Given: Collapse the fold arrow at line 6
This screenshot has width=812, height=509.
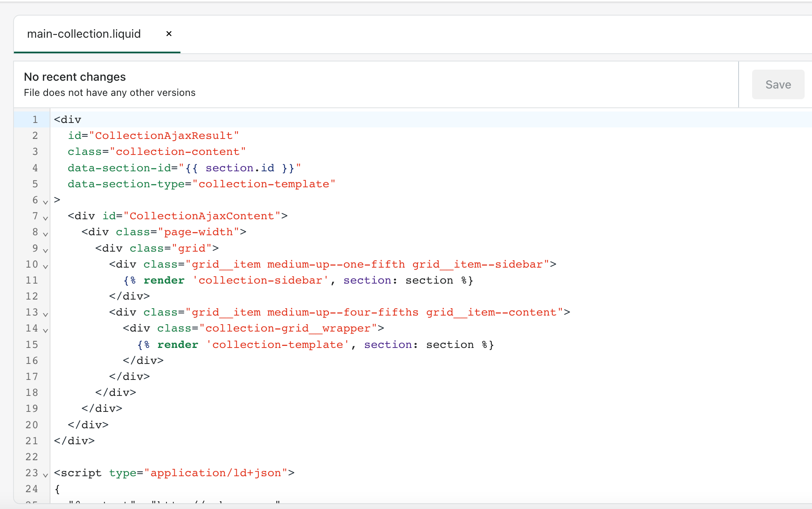Looking at the screenshot, I should pos(46,202).
